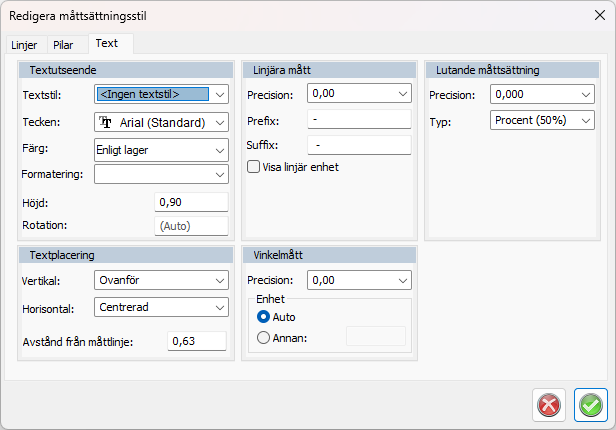Click the Prefix input field
This screenshot has width=616, height=430.
point(359,120)
